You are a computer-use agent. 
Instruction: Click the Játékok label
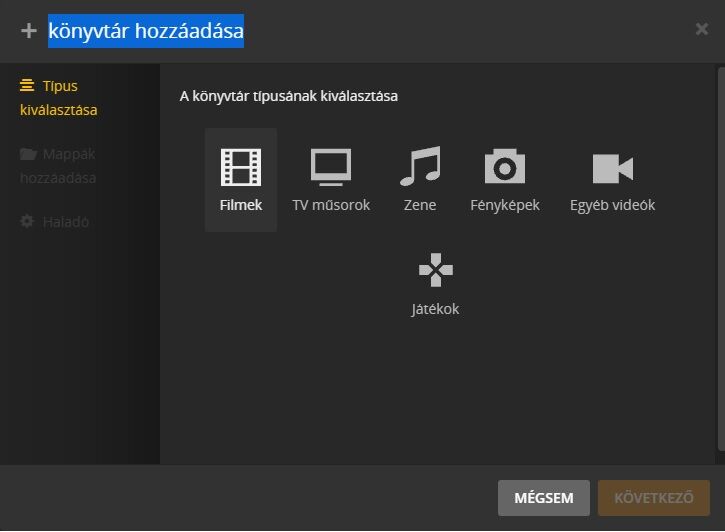435,309
